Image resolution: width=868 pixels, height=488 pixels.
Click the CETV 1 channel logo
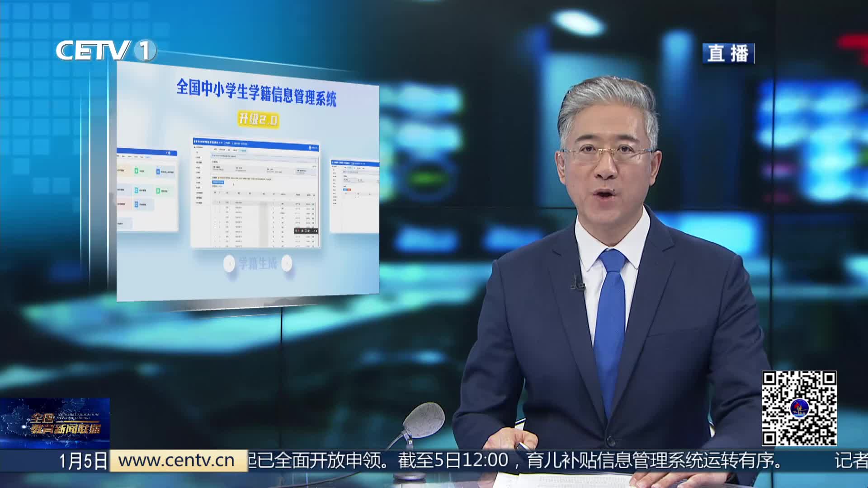(x=106, y=51)
